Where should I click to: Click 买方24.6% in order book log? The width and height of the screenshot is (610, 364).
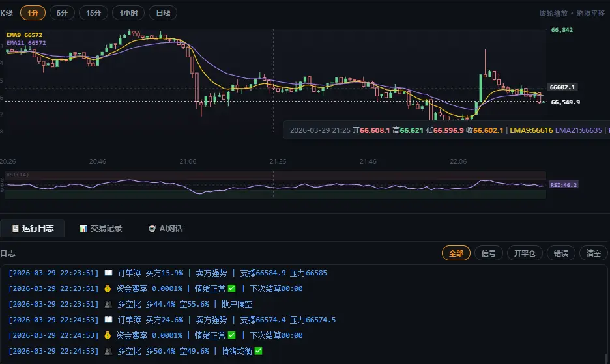[x=164, y=320]
